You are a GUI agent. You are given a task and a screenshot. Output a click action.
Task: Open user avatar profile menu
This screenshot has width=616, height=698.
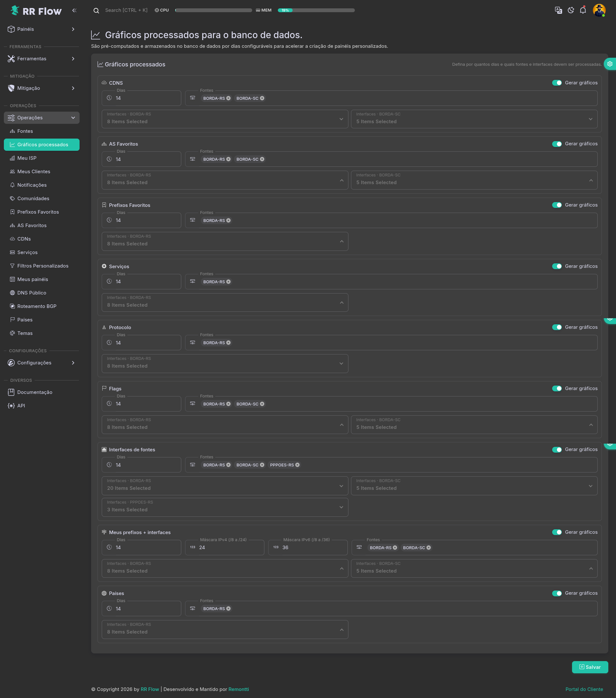coord(599,10)
